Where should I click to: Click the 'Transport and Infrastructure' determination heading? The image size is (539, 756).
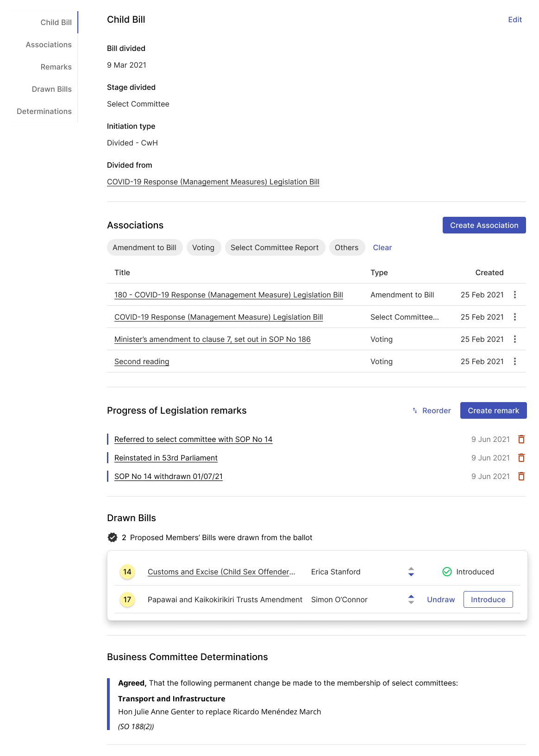point(172,699)
